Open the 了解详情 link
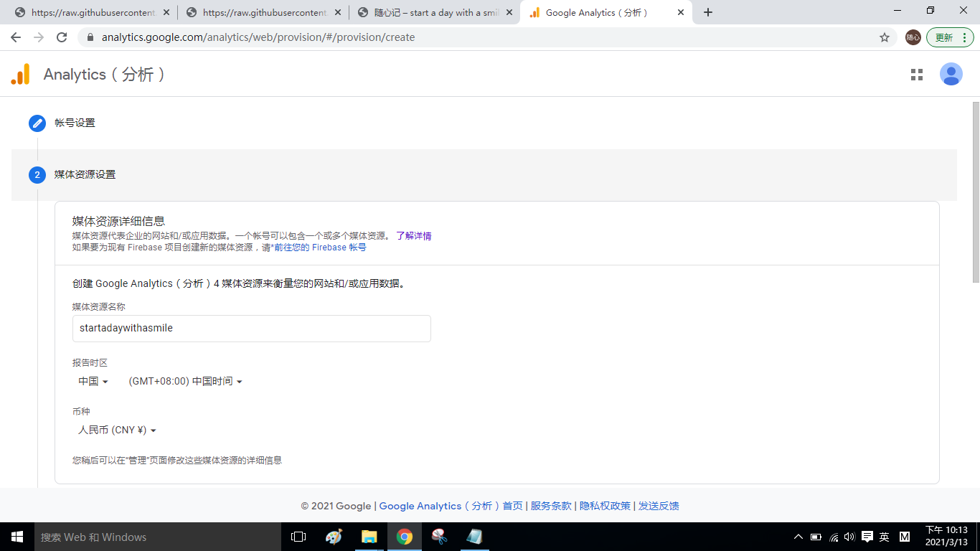Viewport: 980px width, 551px height. tap(414, 235)
